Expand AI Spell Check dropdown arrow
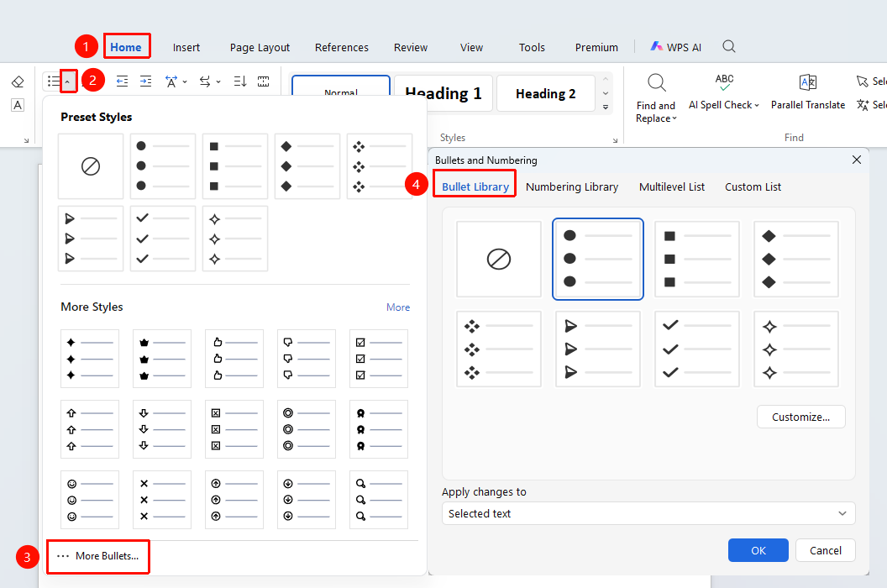Screen dimensions: 887x588 (x=757, y=105)
